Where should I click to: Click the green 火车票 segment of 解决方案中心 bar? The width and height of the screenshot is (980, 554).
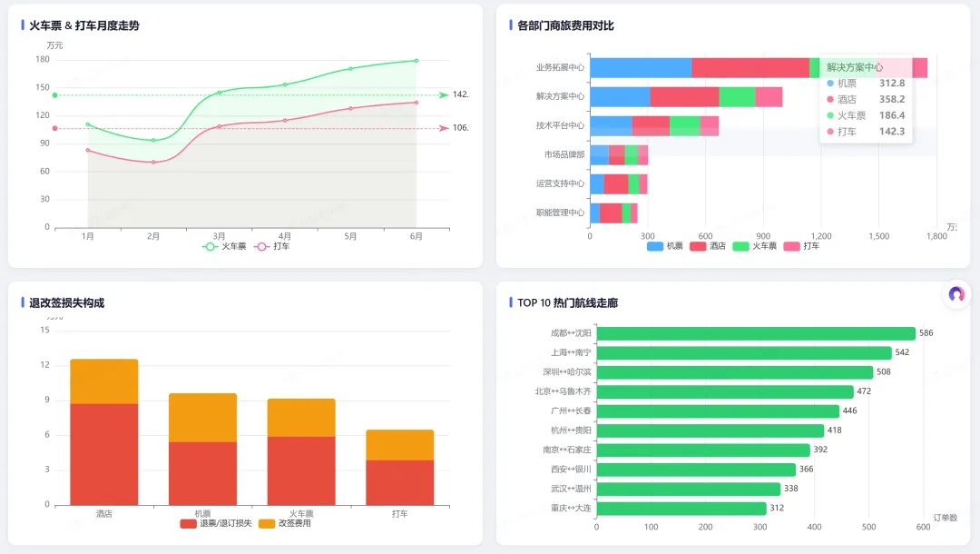click(737, 97)
